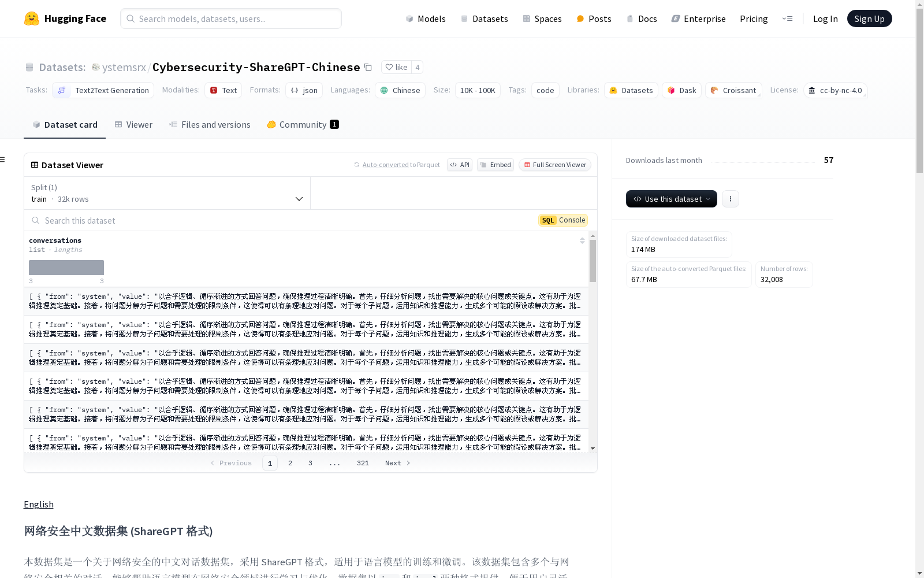The image size is (924, 578).
Task: Click the Croissant library tag
Action: (x=733, y=90)
